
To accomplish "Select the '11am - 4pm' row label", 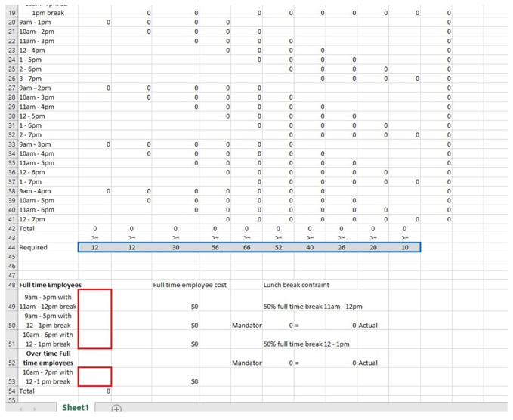I will 36,107.
